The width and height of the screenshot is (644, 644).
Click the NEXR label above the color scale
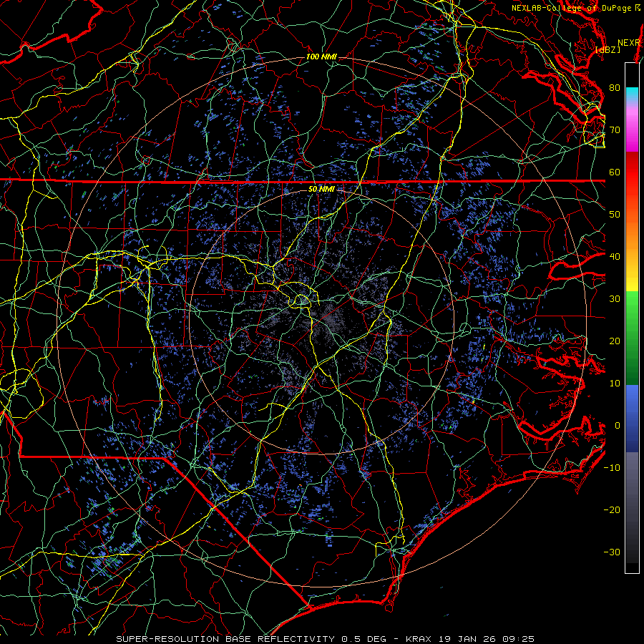click(629, 43)
